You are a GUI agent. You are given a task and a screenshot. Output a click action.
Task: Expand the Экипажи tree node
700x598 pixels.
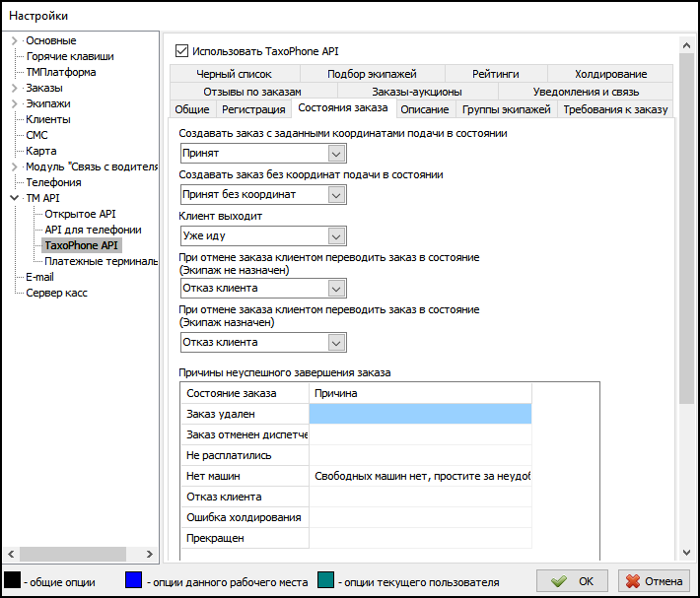click(14, 103)
